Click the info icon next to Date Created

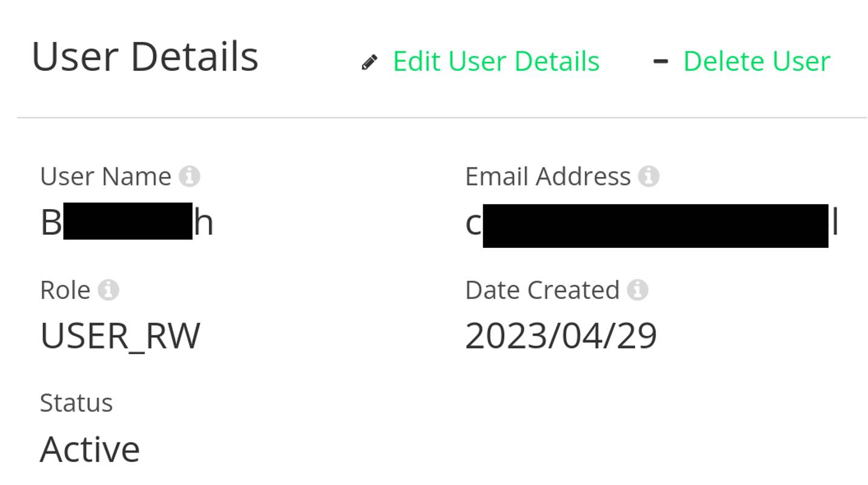click(638, 290)
